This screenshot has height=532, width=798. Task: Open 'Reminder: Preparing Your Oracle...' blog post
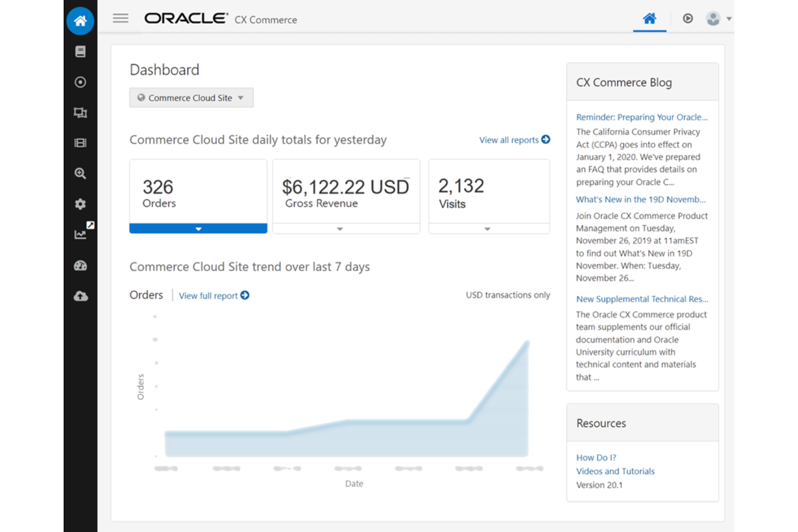(642, 117)
